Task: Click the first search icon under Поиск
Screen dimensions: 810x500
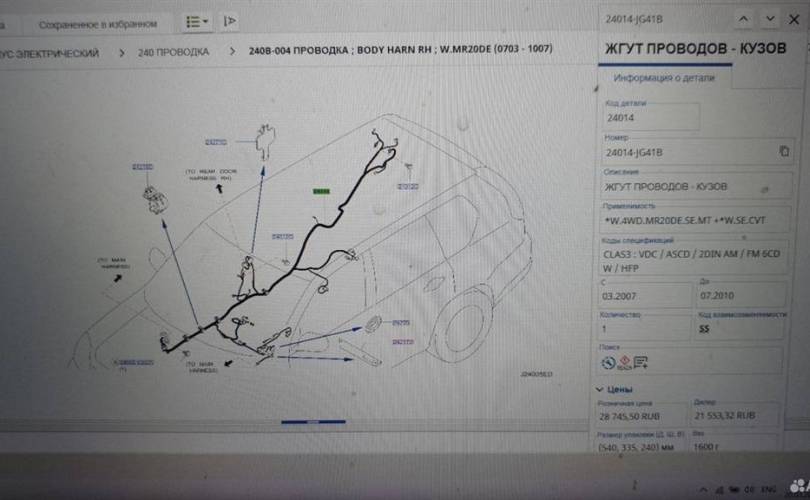Action: pyautogui.click(x=608, y=362)
